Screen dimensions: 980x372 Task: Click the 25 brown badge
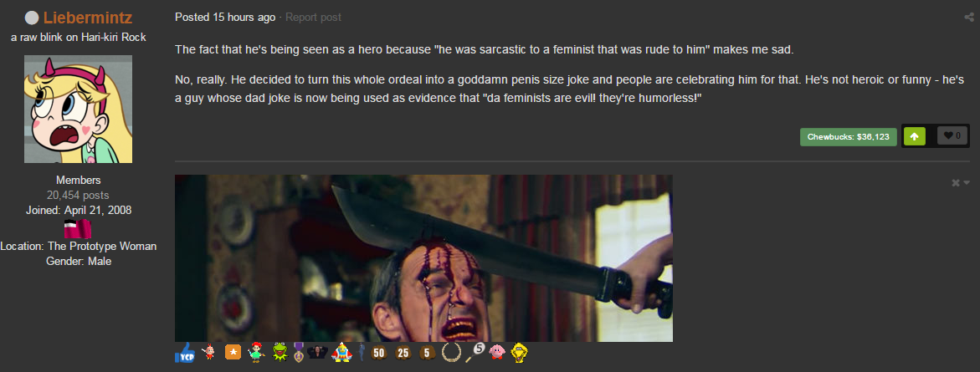[x=403, y=353]
